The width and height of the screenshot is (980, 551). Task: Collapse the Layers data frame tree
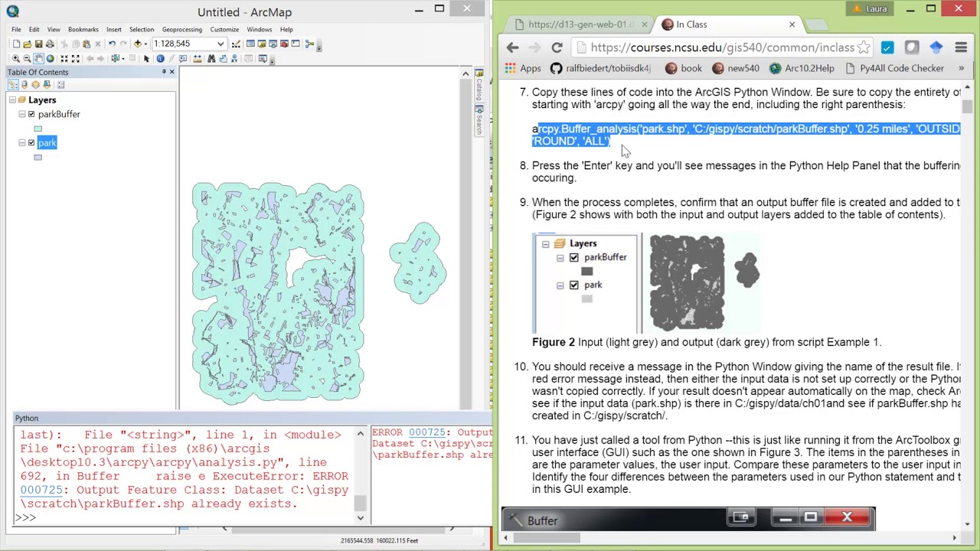(12, 100)
